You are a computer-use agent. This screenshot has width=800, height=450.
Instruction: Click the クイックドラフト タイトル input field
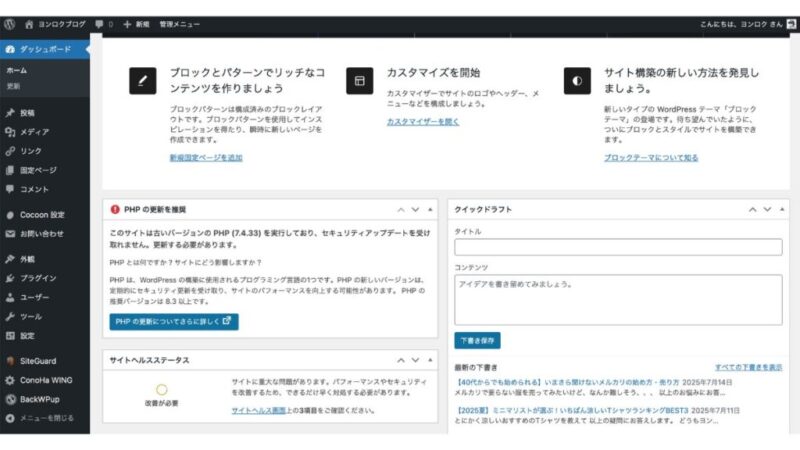(x=618, y=247)
